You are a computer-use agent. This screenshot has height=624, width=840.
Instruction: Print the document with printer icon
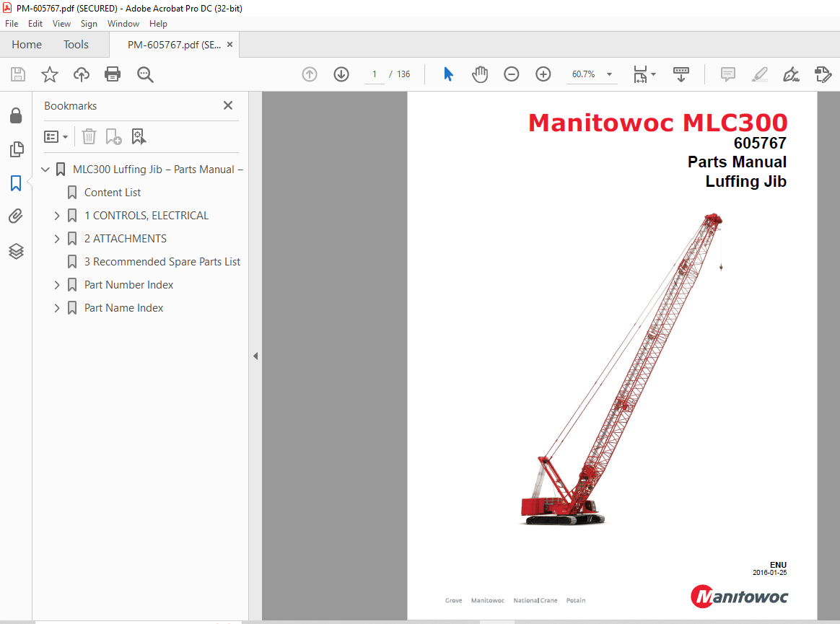click(113, 74)
